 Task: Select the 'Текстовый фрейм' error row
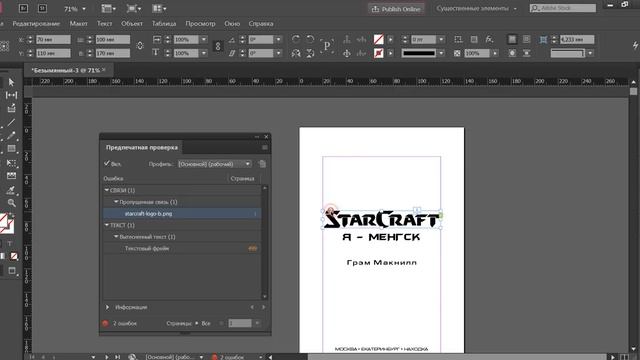(x=182, y=248)
